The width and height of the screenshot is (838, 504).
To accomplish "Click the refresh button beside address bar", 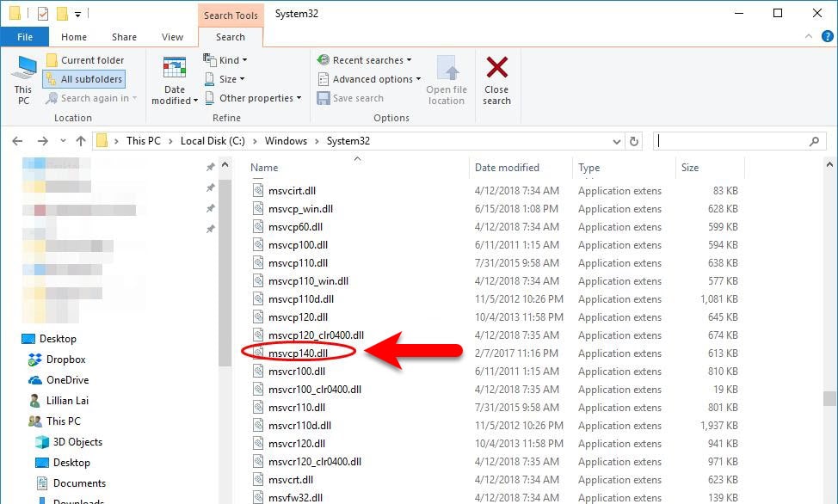I will (x=634, y=141).
